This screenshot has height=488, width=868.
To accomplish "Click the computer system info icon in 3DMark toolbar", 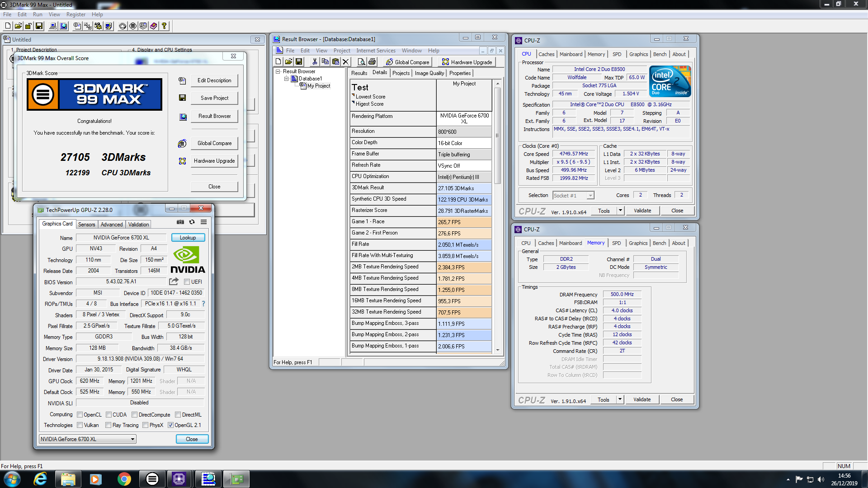I will (x=53, y=26).
